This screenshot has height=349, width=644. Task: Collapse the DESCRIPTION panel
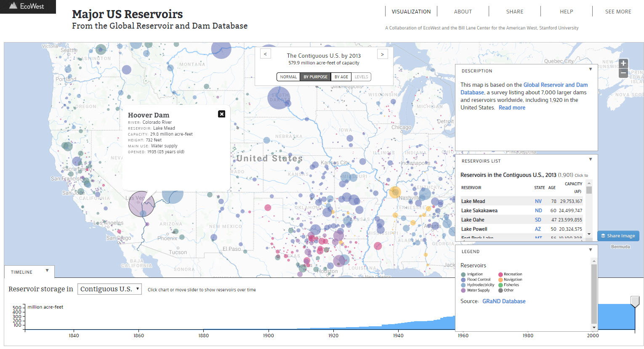[x=591, y=69]
